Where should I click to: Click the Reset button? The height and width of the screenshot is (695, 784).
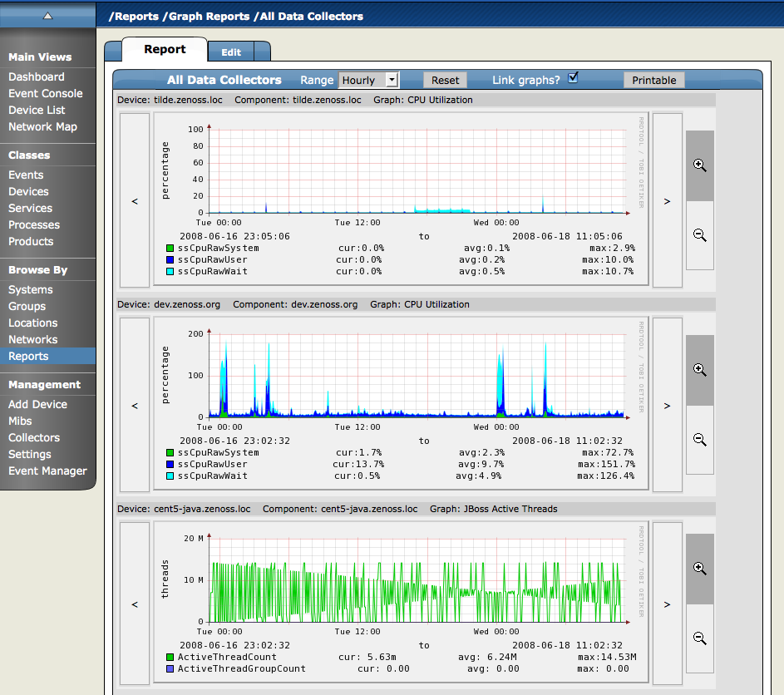tap(445, 81)
